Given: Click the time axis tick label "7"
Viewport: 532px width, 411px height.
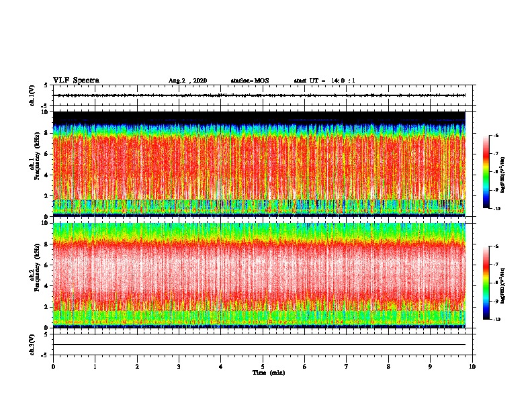Looking at the screenshot, I should pos(347,367).
